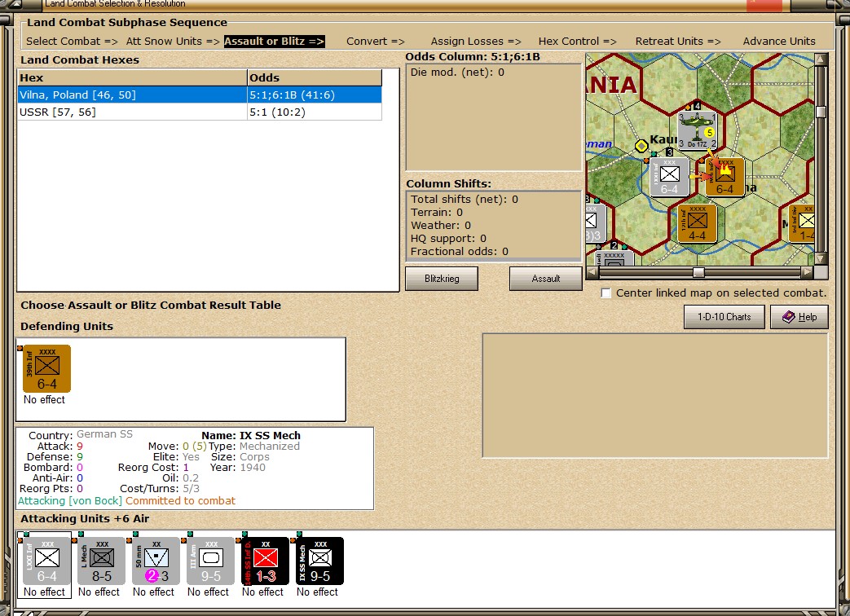This screenshot has width=850, height=616.
Task: Open the 1-D-10 Charts
Action: pyautogui.click(x=724, y=317)
